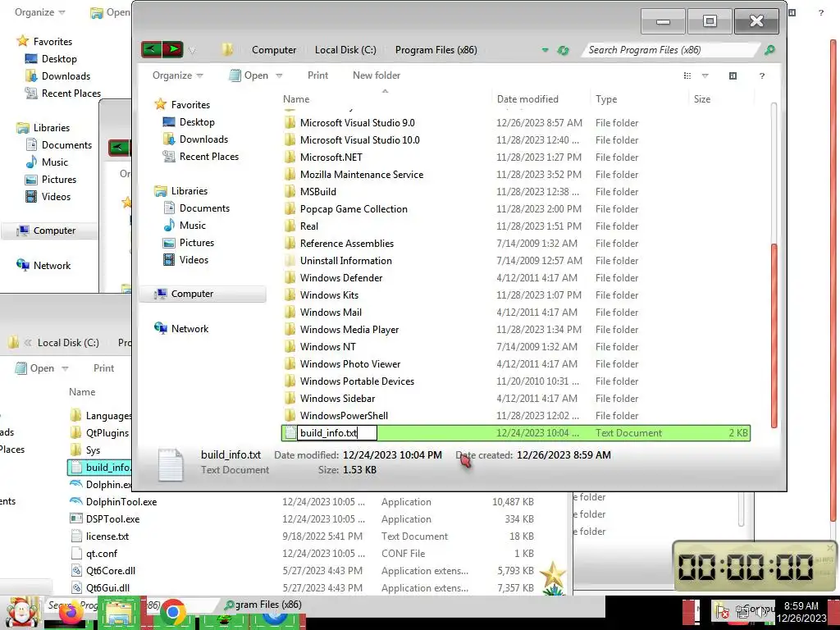Viewport: 840px width, 630px height.
Task: Expand the Open button dropdown arrow in the front window
Action: click(279, 75)
